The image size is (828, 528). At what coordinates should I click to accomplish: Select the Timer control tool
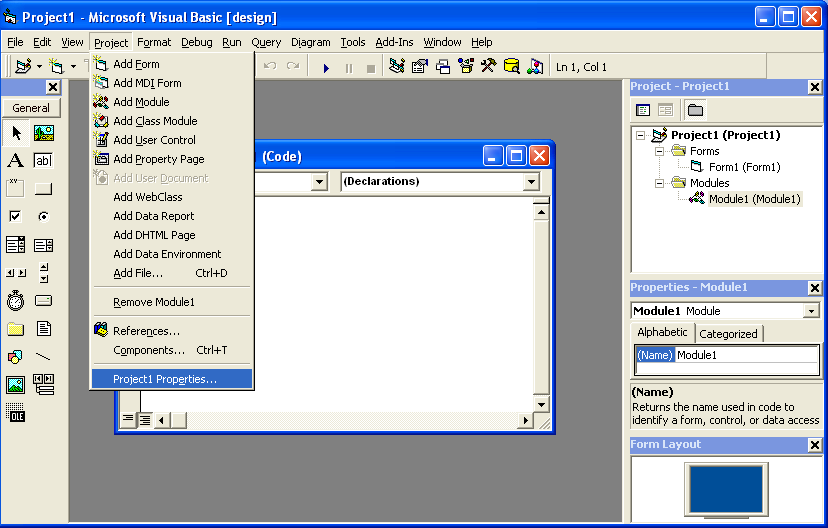(16, 300)
